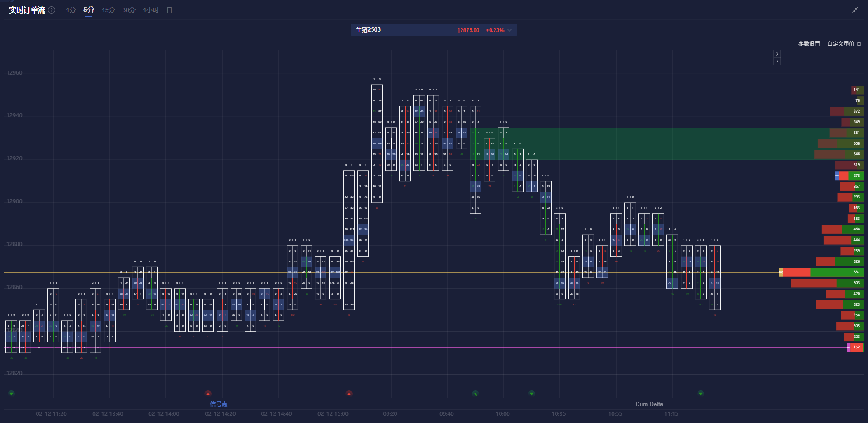Open 自定义量价 custom volume-price settings
This screenshot has height=423, width=868.
840,44
